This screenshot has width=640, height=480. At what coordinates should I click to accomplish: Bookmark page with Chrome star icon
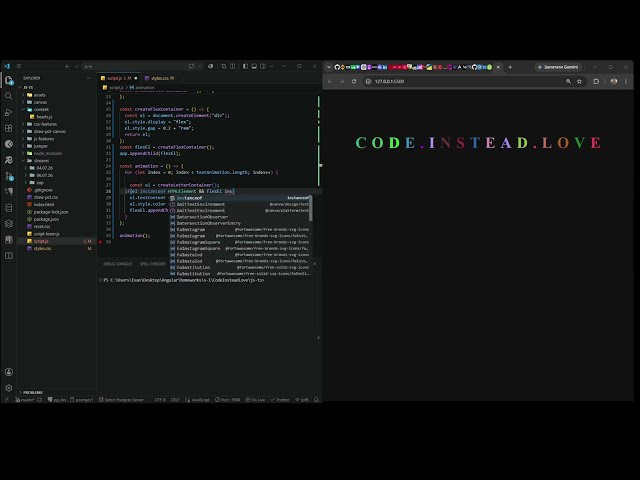(x=579, y=81)
